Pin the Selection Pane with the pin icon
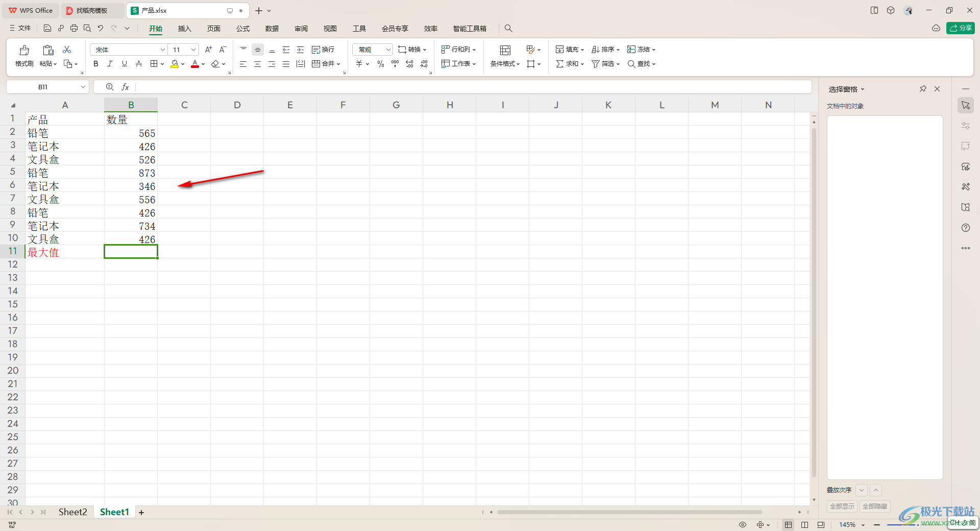 tap(923, 89)
